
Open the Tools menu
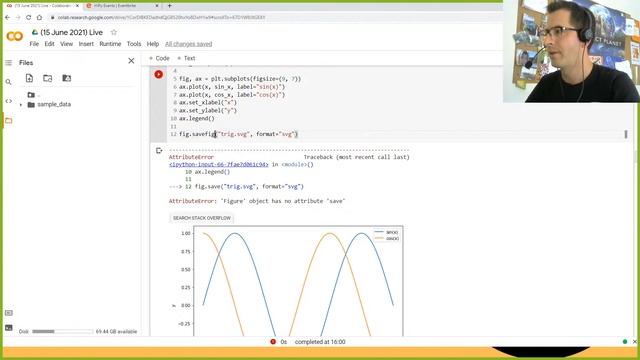tap(134, 44)
